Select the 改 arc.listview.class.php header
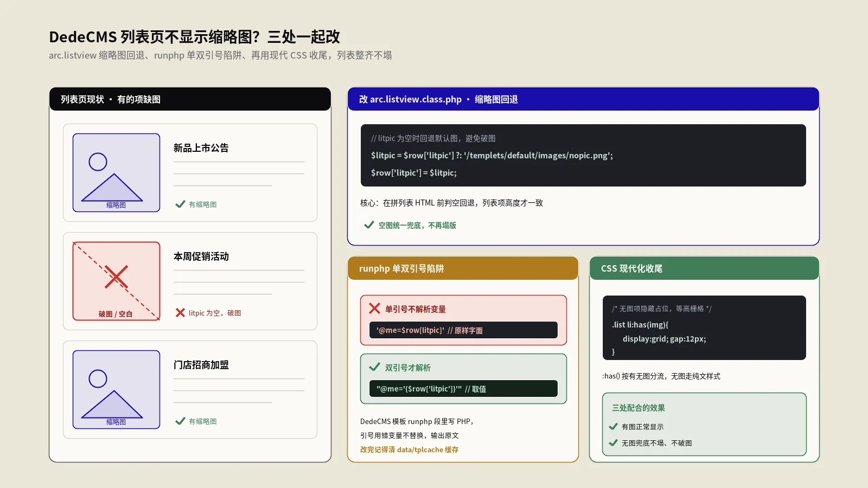This screenshot has width=868, height=488. pos(583,99)
